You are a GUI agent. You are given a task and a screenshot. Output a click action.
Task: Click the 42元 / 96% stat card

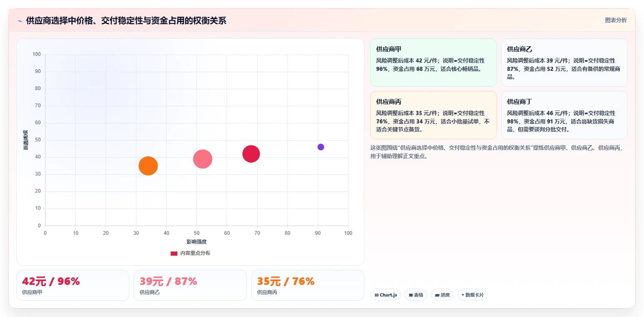tap(73, 285)
